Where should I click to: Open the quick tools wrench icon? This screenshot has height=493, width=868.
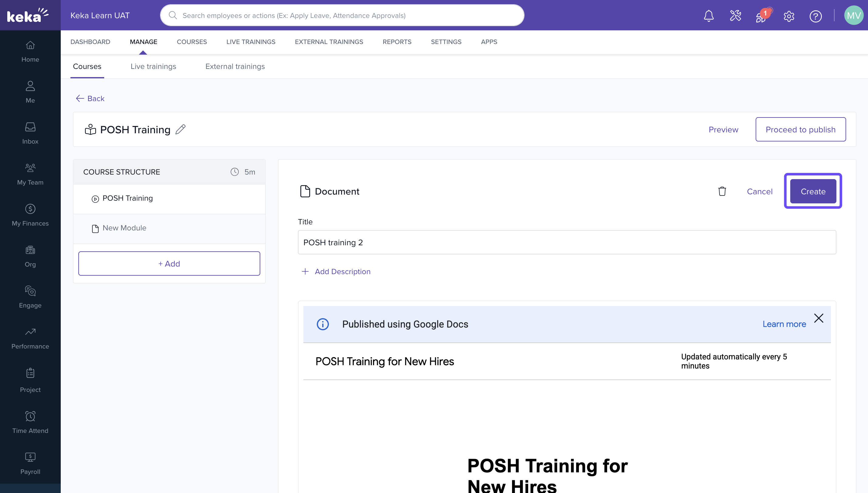(x=735, y=15)
